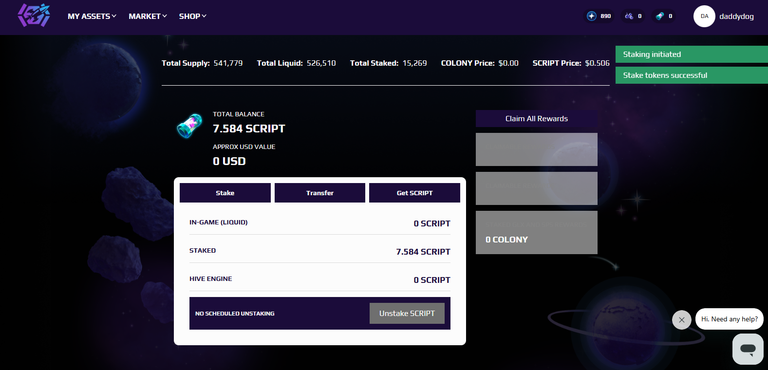Expand the MY ASSETS dropdown menu

click(x=92, y=16)
